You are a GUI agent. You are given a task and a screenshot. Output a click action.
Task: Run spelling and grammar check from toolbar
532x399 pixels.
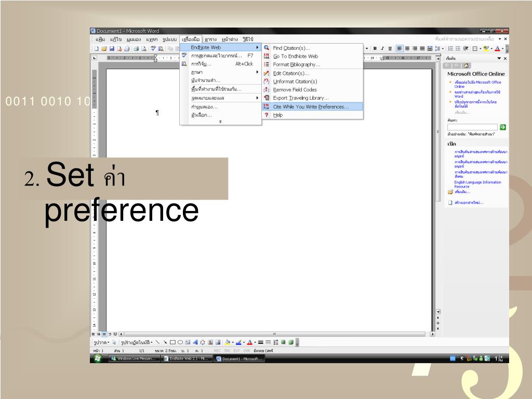pyautogui.click(x=153, y=48)
